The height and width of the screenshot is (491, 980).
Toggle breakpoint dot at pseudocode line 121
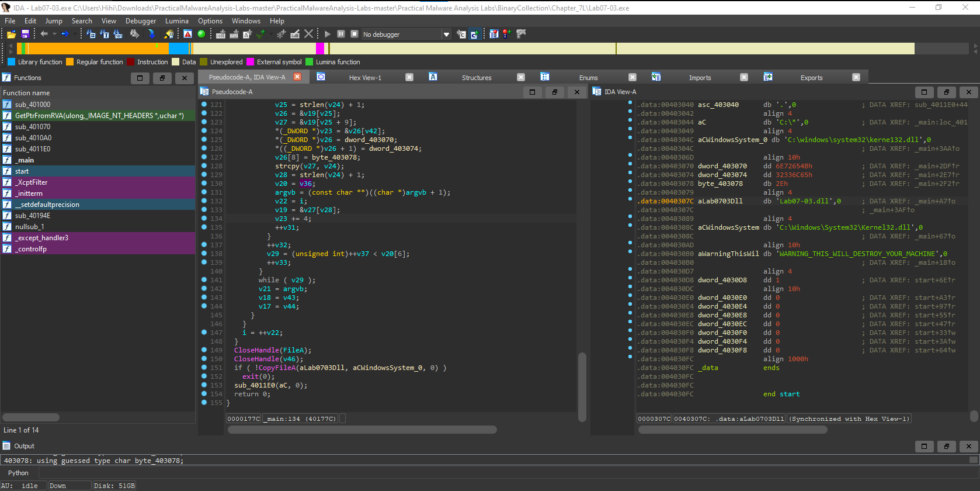click(204, 105)
